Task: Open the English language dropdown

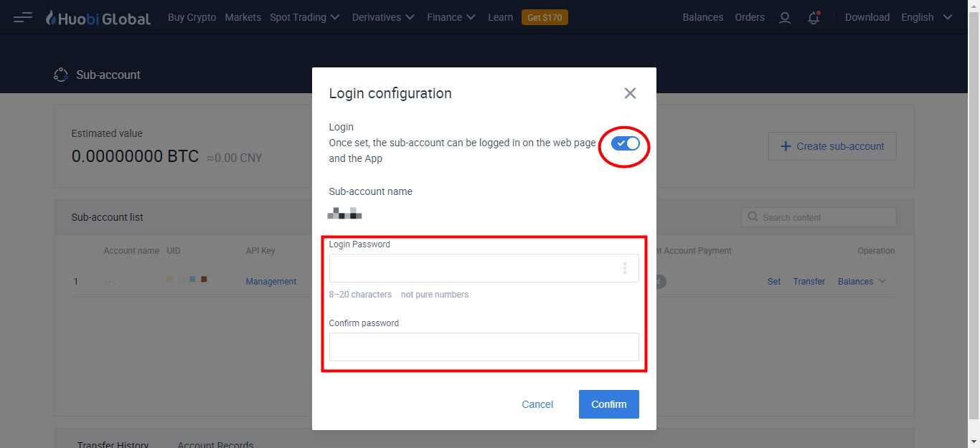Action: tap(927, 17)
